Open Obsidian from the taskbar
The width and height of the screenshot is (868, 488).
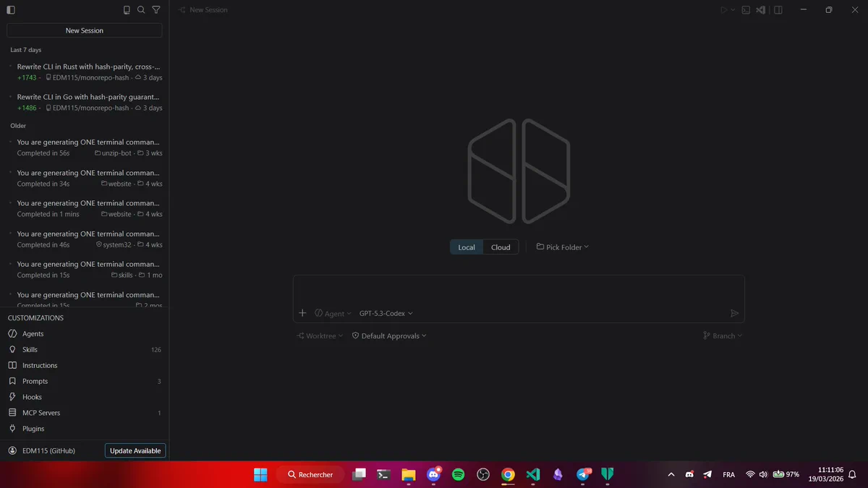pyautogui.click(x=558, y=474)
